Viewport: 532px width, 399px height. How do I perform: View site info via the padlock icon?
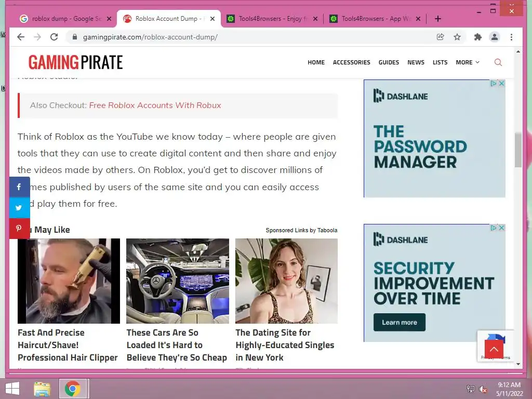coord(75,37)
